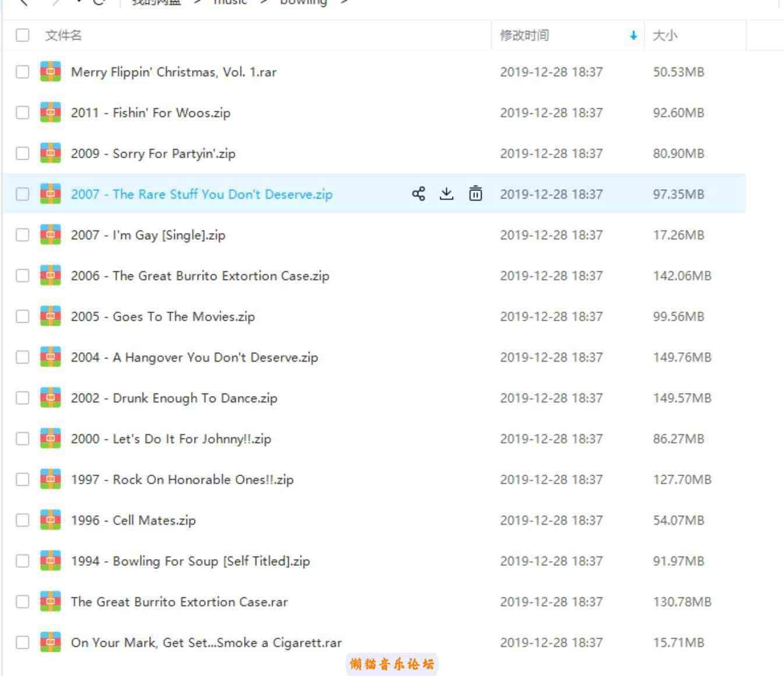Open file name 2006 - The Great Burrito Extortion Case.zip
Screen dimensions: 784x676
coord(200,276)
